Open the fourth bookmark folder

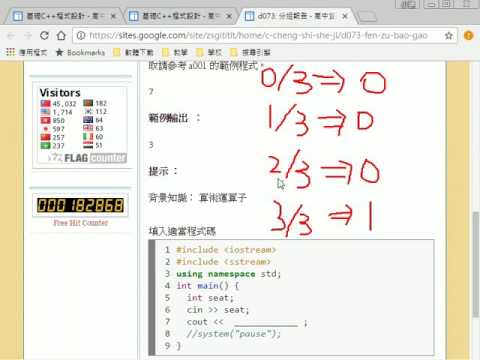251,52
